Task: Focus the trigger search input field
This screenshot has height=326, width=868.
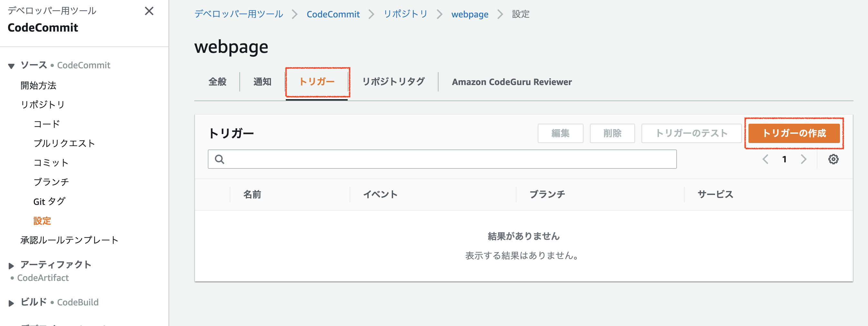Action: [x=442, y=159]
